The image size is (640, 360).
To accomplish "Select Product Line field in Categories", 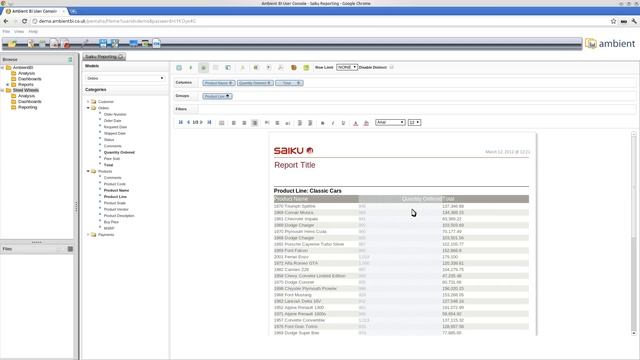I will pos(115,197).
